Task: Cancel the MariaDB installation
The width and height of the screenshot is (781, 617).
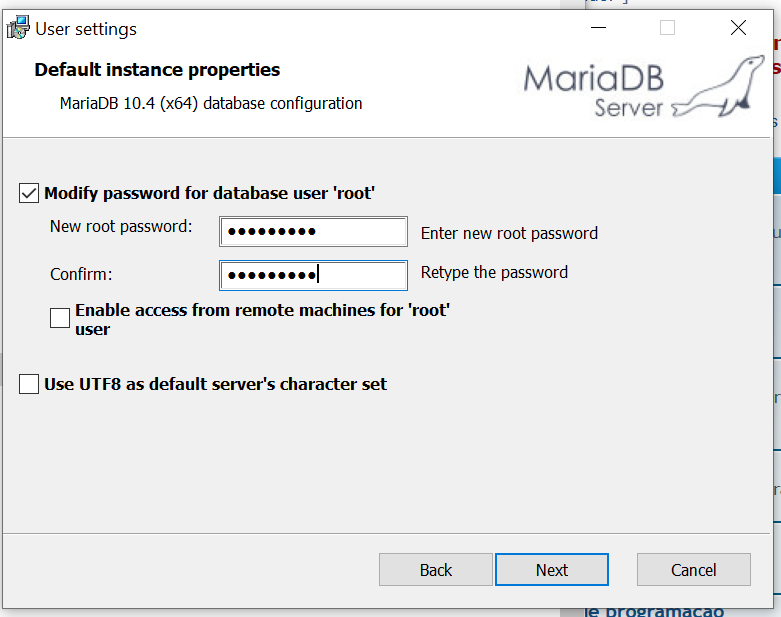Action: point(693,570)
